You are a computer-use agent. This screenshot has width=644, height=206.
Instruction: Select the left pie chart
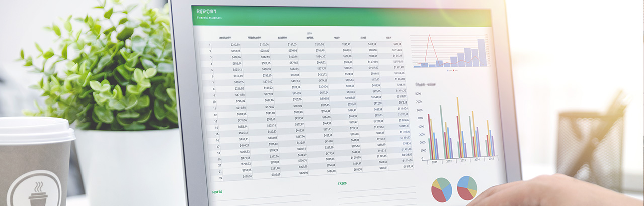[442, 190]
